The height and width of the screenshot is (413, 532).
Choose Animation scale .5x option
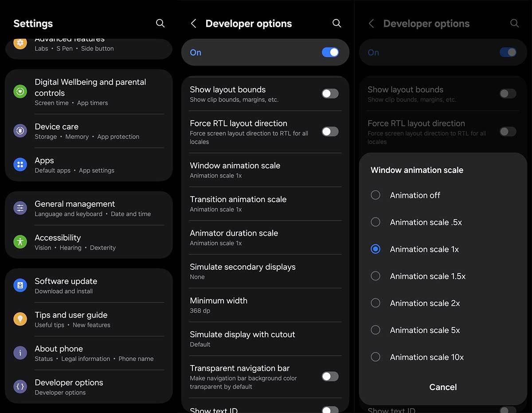point(376,222)
